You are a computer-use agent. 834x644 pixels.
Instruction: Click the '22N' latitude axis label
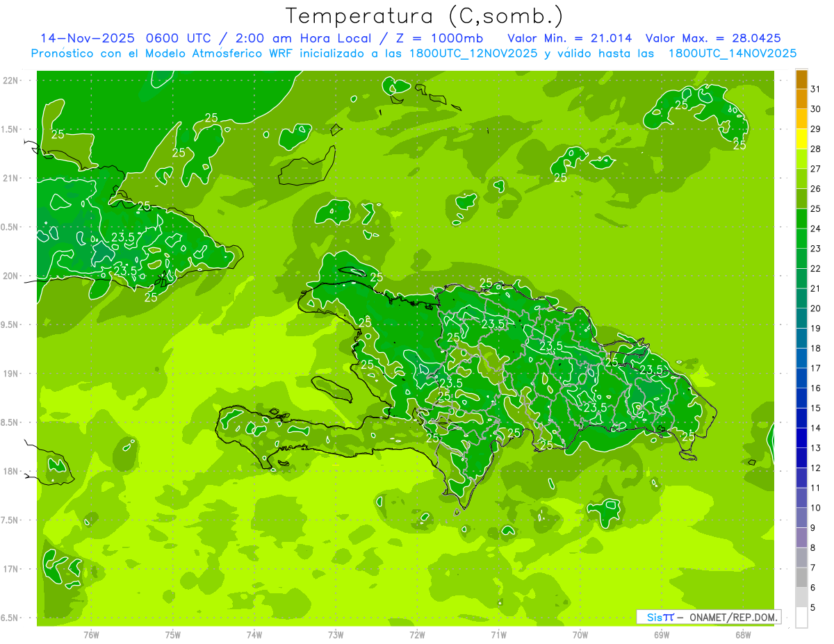[x=10, y=80]
